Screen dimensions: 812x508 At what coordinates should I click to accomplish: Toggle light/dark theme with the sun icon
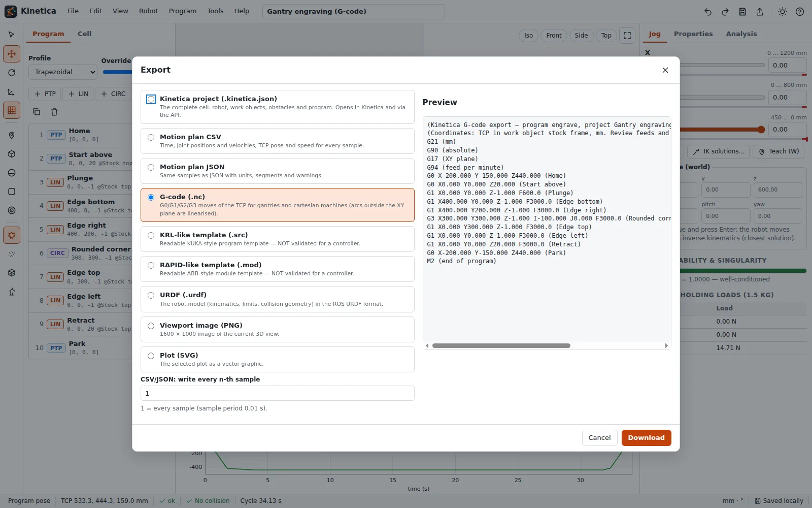783,12
